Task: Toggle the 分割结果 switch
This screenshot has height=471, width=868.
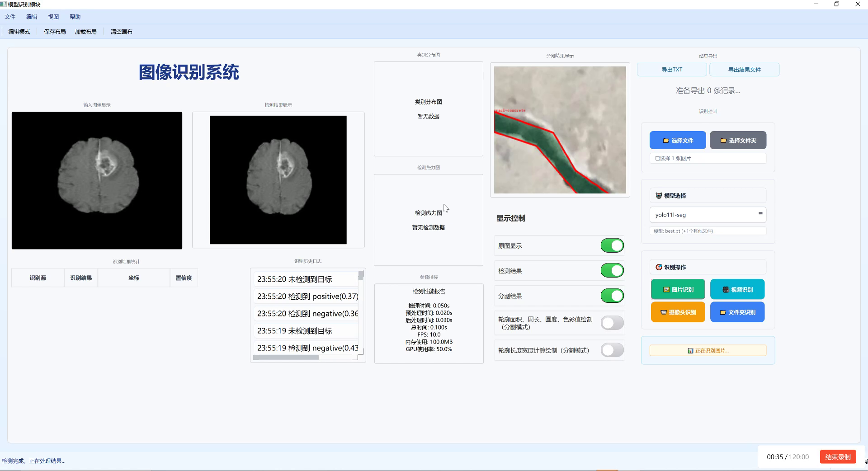Action: [612, 296]
